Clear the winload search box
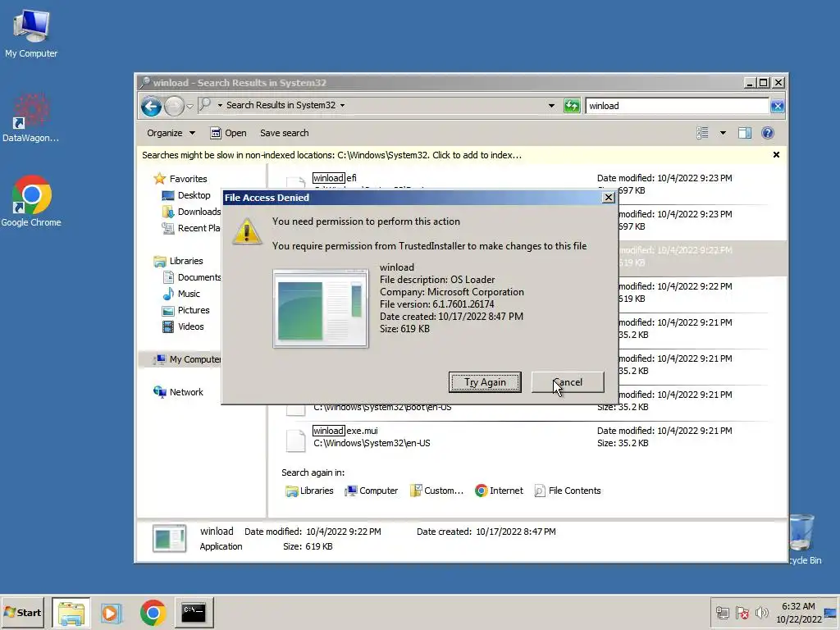This screenshot has height=630, width=840. pos(778,106)
